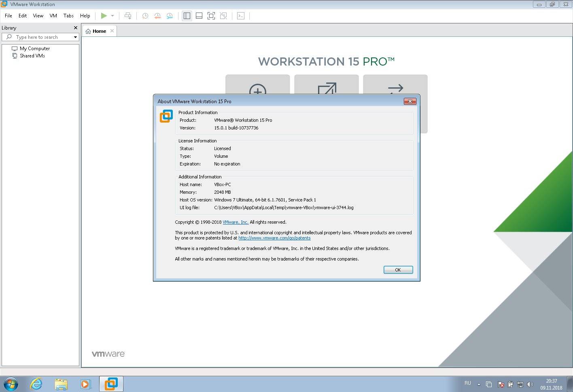Open Windows Media Player from the taskbar
The height and width of the screenshot is (392, 573).
pos(85,384)
